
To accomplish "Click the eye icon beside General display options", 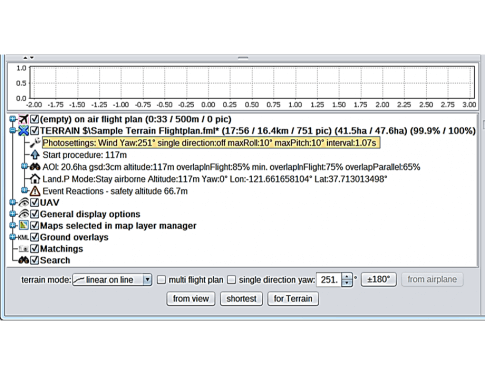I will 23,214.
